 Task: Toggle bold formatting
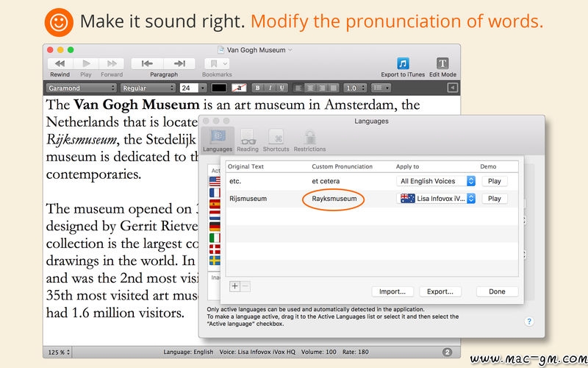click(257, 88)
